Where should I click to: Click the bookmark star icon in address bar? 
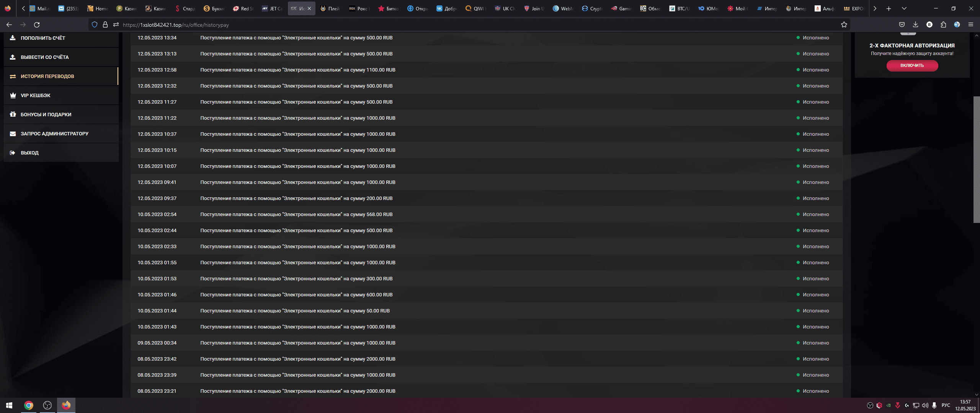(x=844, y=25)
